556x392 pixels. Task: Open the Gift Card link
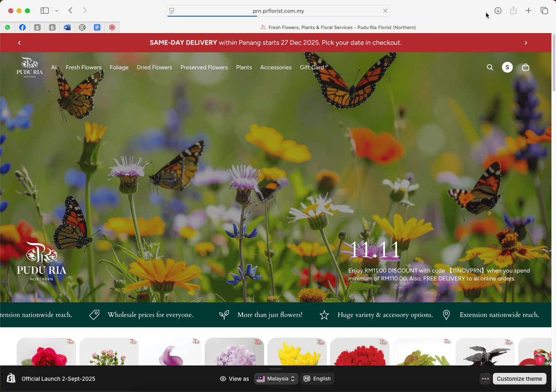pyautogui.click(x=311, y=67)
